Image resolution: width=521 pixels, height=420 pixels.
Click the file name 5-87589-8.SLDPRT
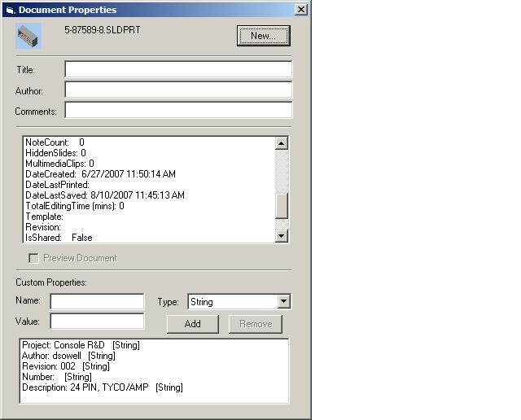(103, 30)
